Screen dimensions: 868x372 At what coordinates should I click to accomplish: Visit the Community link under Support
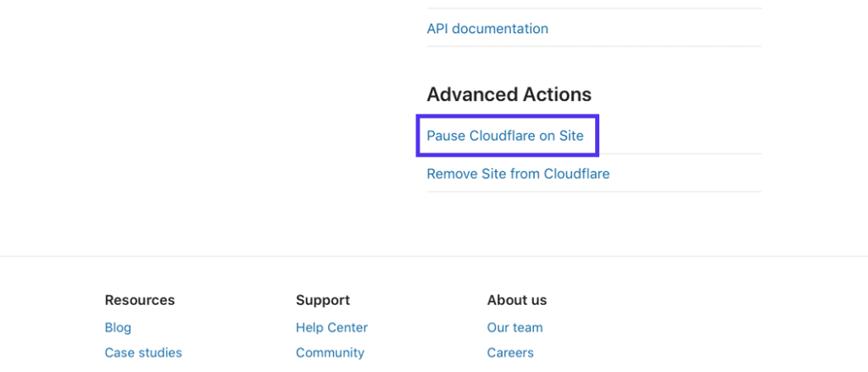click(330, 353)
